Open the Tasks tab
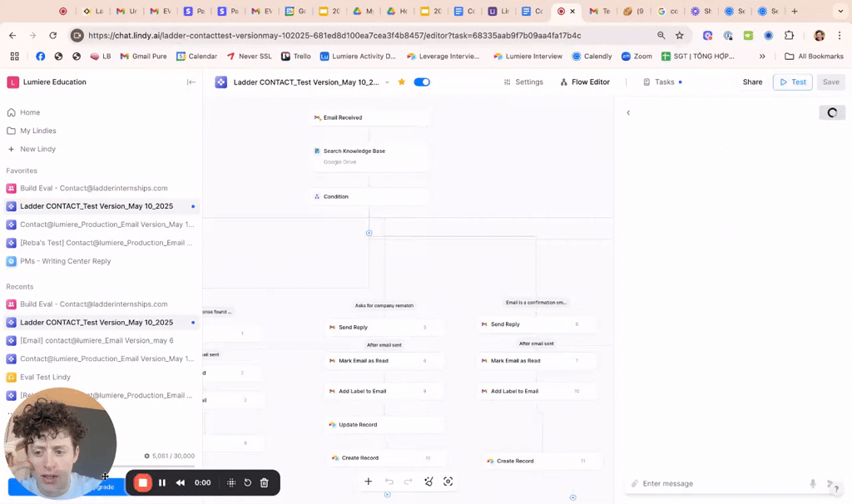This screenshot has width=852, height=504. coord(662,82)
